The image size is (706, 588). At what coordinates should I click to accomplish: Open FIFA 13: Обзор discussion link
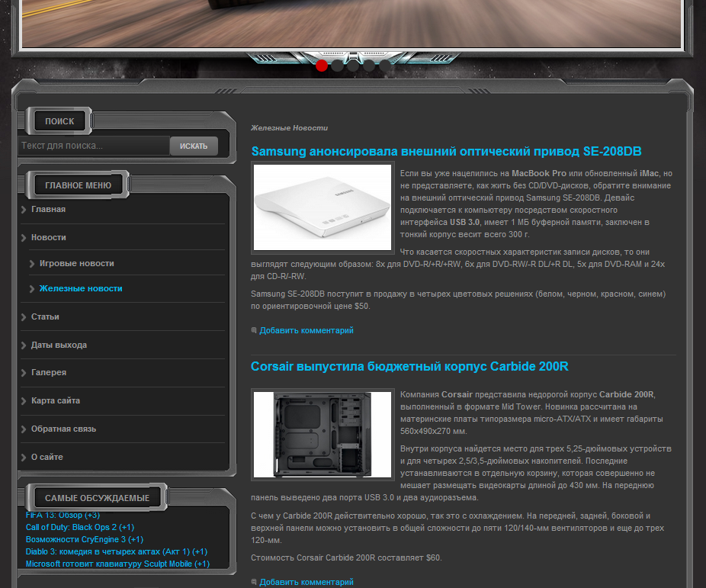tap(63, 515)
